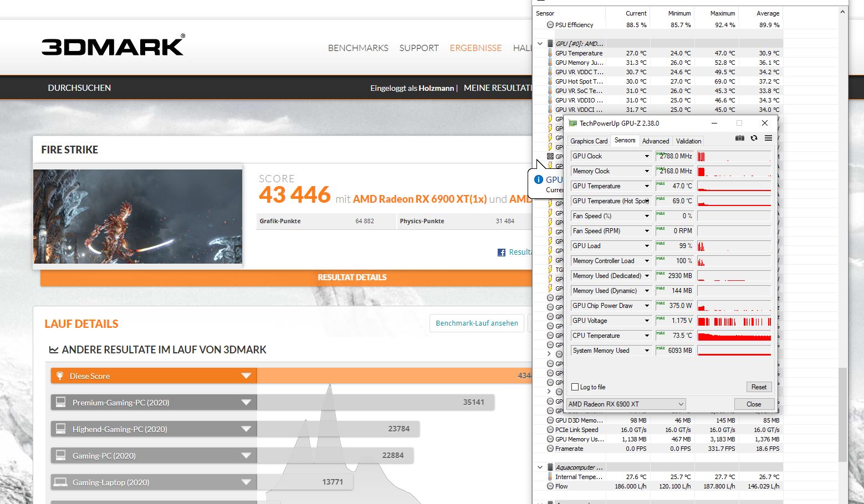This screenshot has height=504, width=864.
Task: Click the desktop icon beside Gaming-PC (2020)
Action: [60, 456]
